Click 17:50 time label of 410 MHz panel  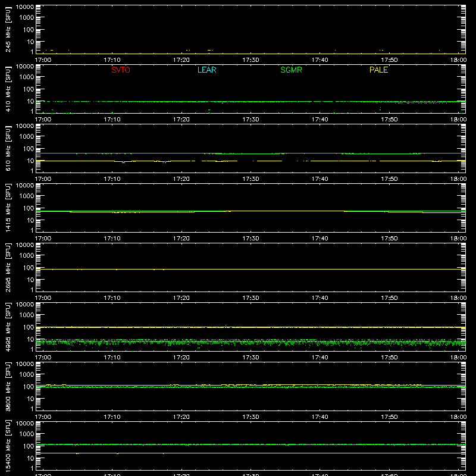(389, 120)
